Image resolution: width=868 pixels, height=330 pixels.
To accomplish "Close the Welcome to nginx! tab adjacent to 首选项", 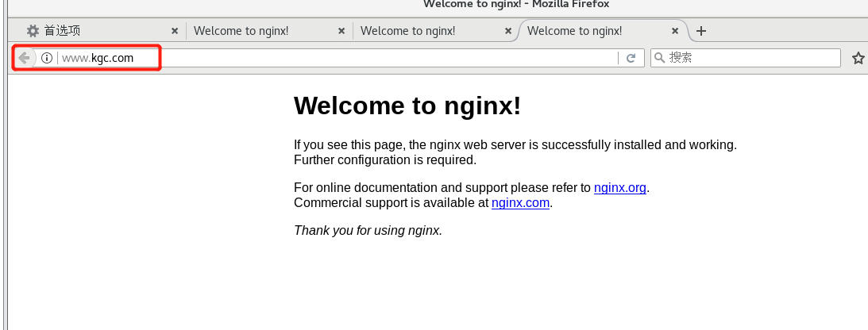I will (x=341, y=31).
